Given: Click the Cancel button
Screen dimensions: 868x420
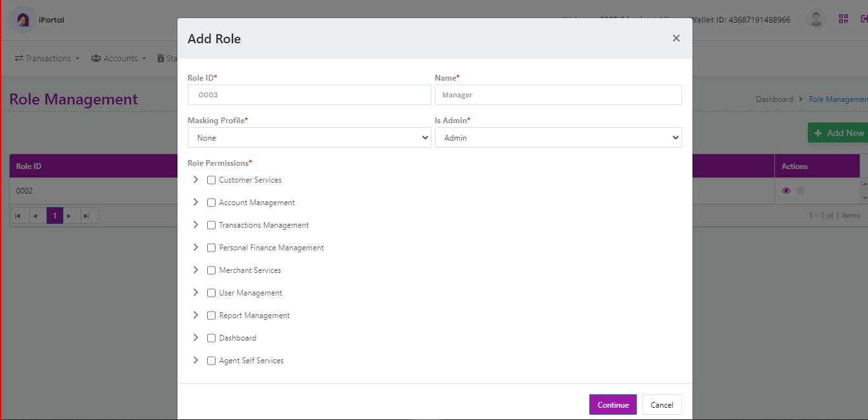Looking at the screenshot, I should tap(661, 405).
